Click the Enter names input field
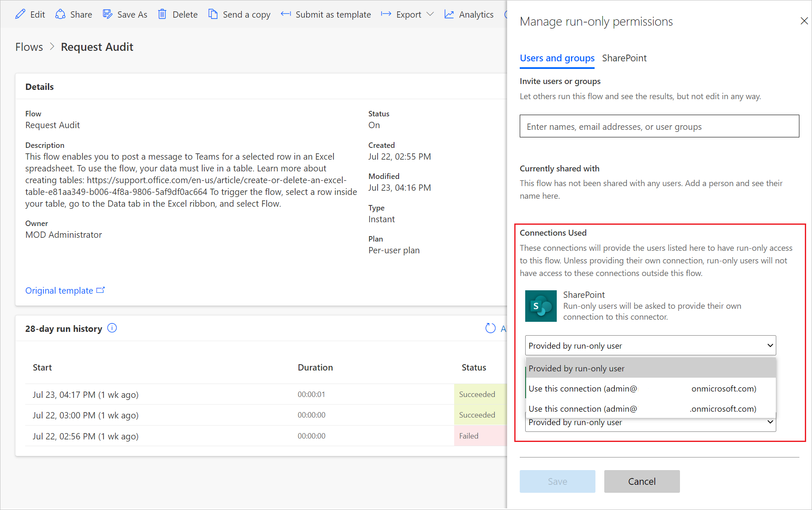The image size is (812, 510). pyautogui.click(x=660, y=126)
